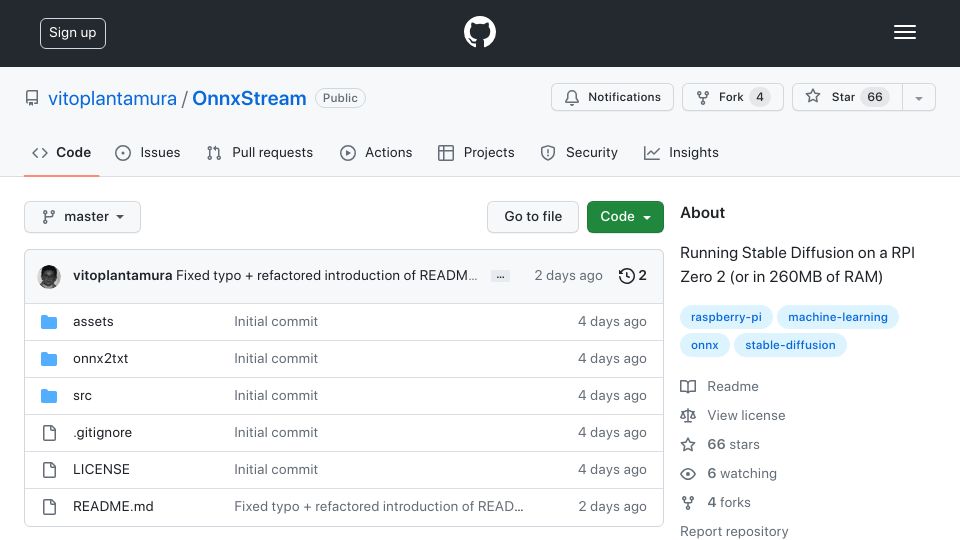This screenshot has height=540, width=960.
Task: Click the onnx2txt folder icon
Action: point(49,359)
